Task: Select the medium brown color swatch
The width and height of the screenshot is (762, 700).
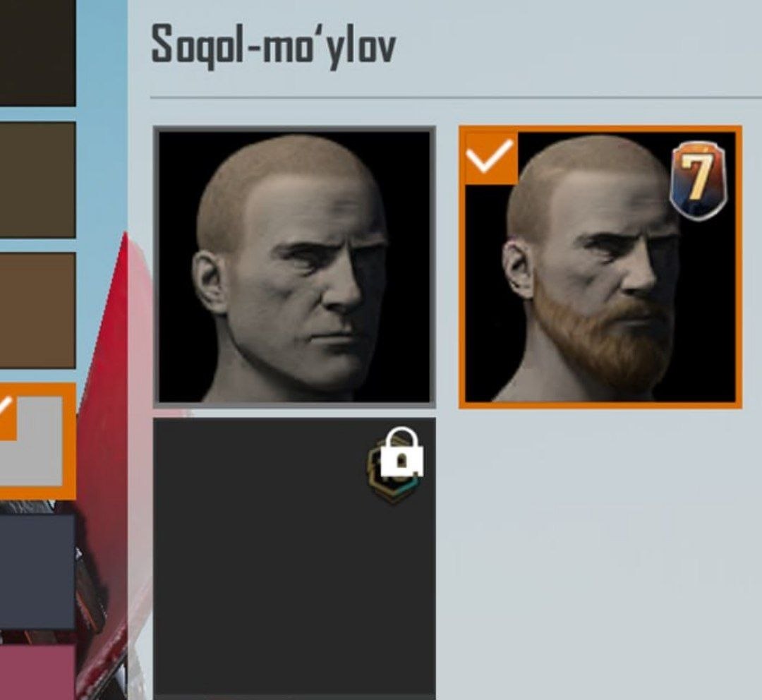Action: point(38,310)
